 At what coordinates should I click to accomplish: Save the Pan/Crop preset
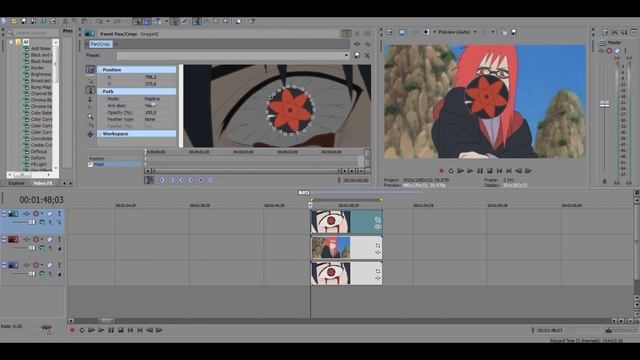pos(357,55)
